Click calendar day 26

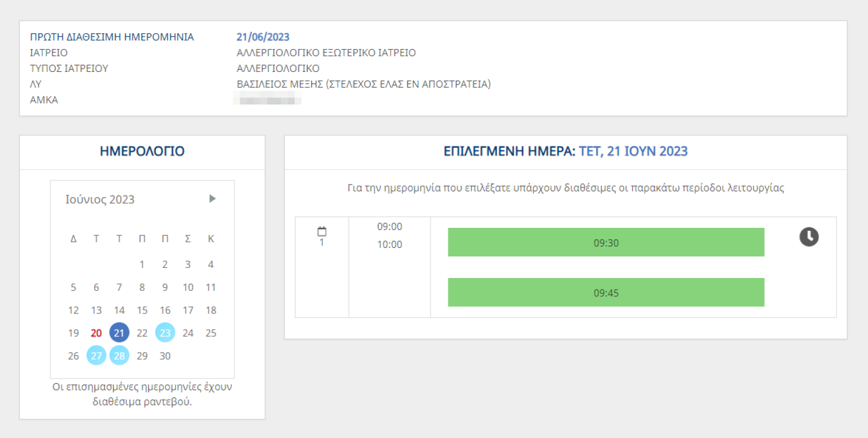click(x=73, y=356)
